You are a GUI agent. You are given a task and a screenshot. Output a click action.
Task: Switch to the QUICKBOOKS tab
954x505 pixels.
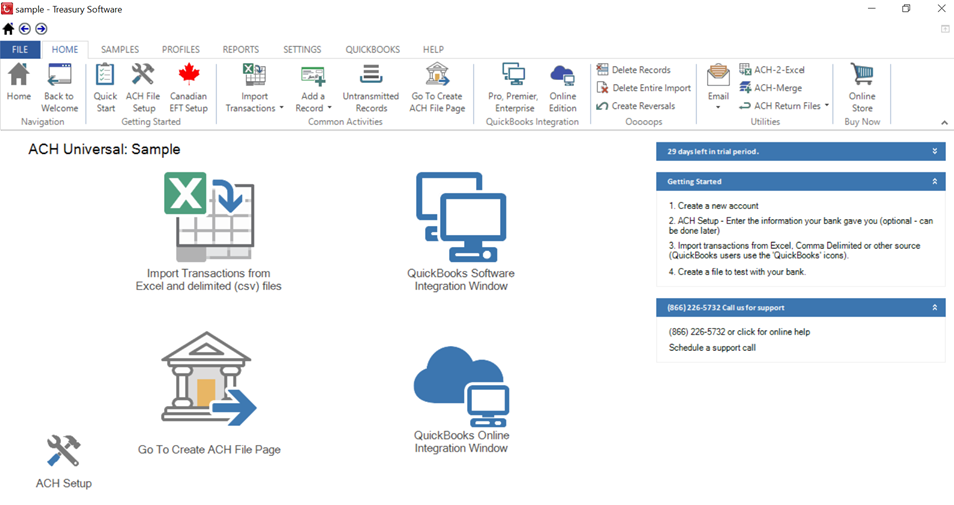click(372, 49)
